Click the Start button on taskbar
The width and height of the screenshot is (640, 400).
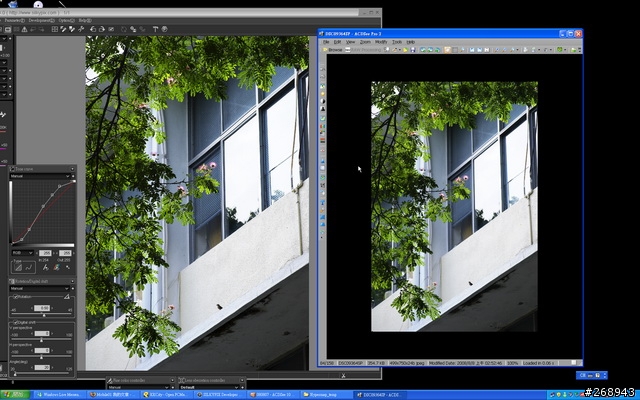pos(15,395)
